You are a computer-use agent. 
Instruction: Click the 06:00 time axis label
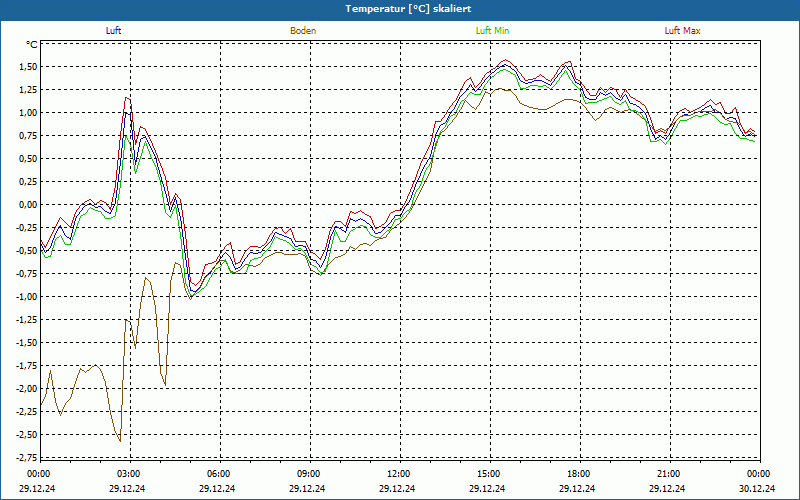point(218,474)
